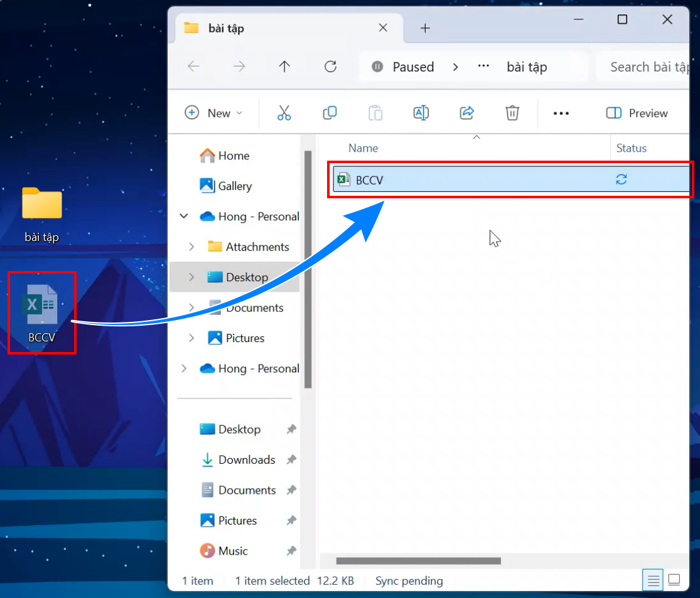This screenshot has height=598, width=700.
Task: Collapse the Hong - Personal tree node
Action: (184, 216)
